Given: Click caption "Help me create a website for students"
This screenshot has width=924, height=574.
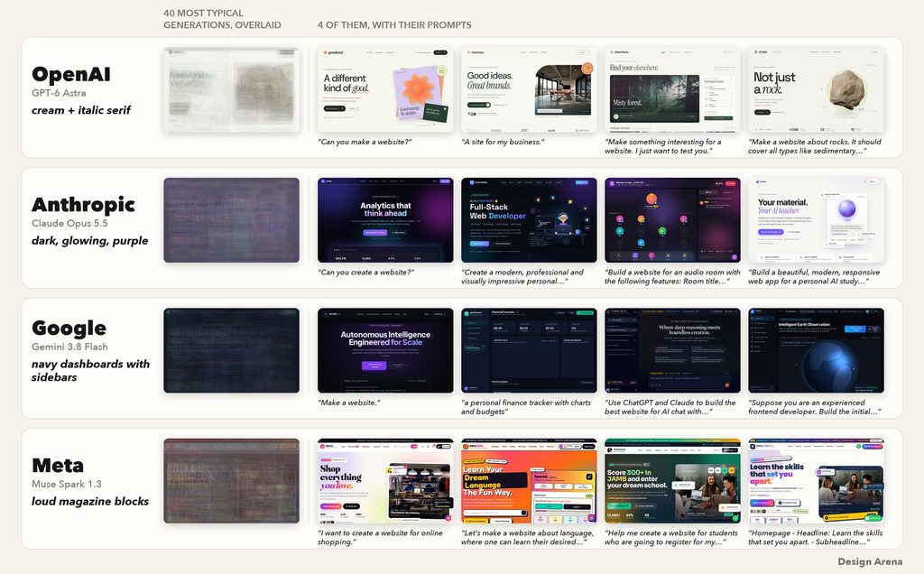Looking at the screenshot, I should [x=671, y=537].
